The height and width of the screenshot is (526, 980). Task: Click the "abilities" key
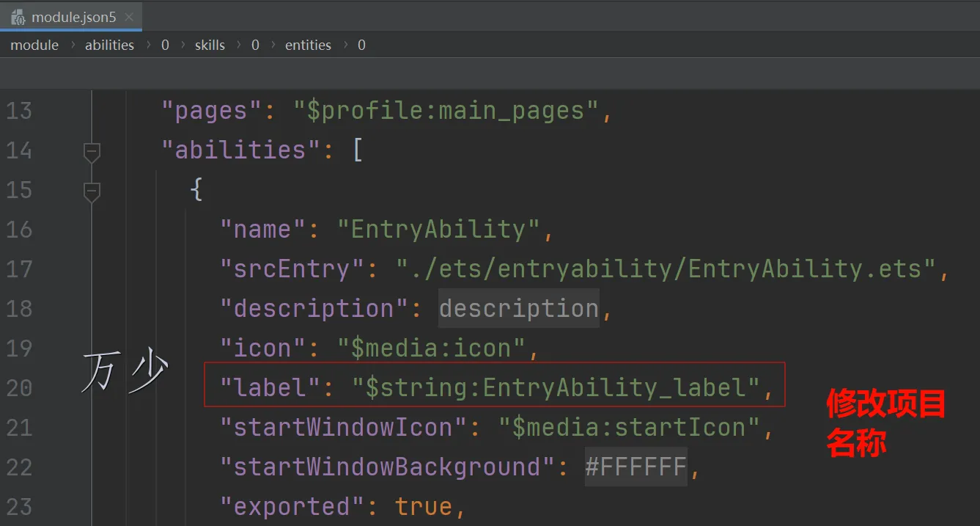pos(241,150)
